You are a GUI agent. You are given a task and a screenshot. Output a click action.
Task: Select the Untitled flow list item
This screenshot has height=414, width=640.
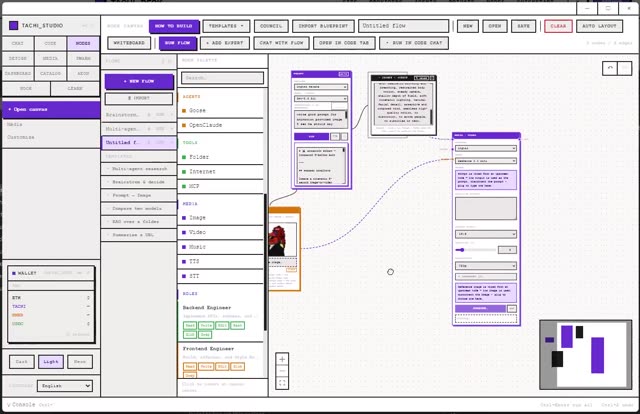[139, 142]
